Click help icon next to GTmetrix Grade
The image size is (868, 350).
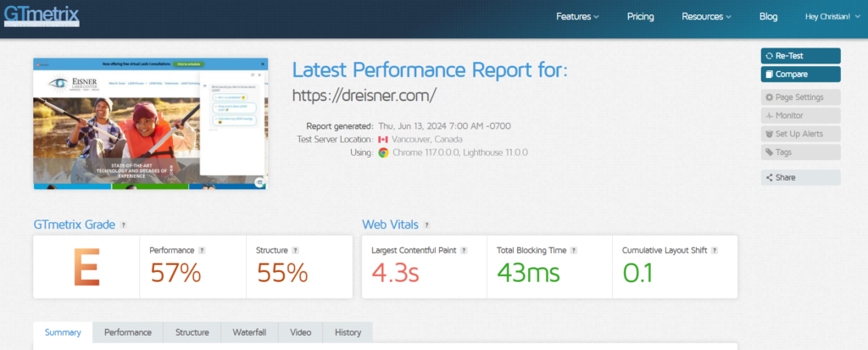point(124,225)
